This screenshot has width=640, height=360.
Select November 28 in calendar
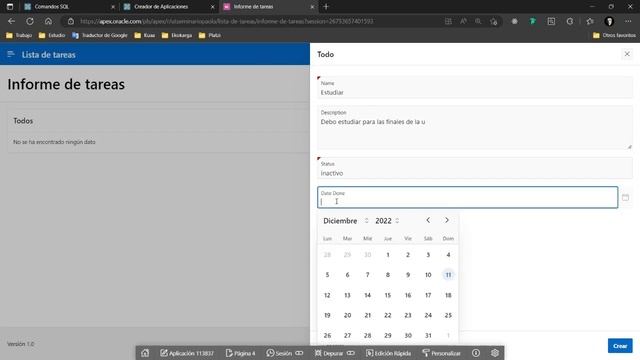click(327, 255)
